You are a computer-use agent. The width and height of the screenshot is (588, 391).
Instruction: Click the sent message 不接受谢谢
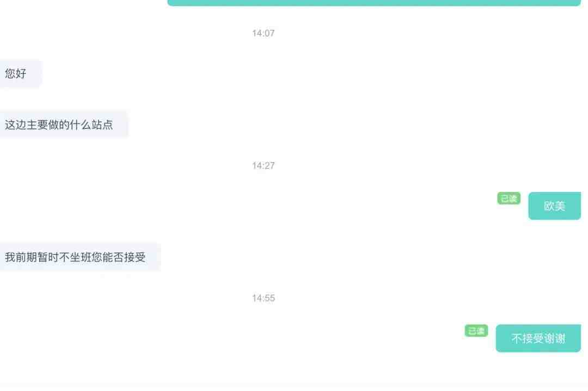pos(538,338)
